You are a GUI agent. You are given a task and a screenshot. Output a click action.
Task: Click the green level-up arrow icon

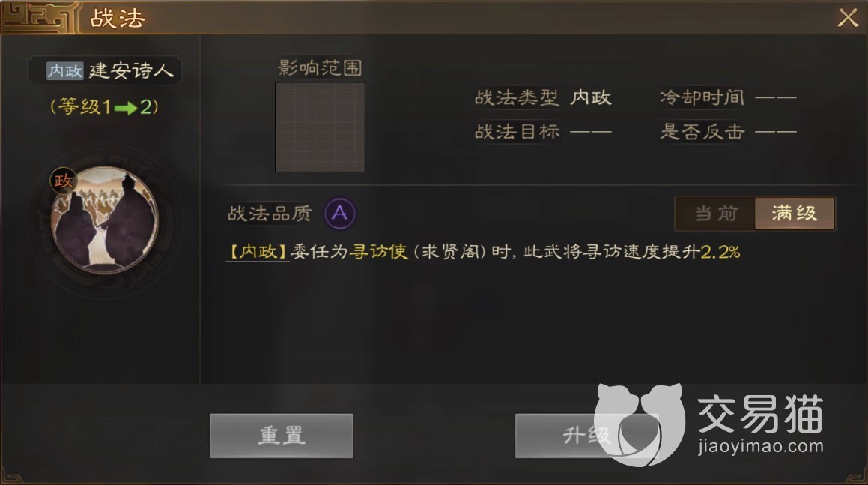pos(125,107)
